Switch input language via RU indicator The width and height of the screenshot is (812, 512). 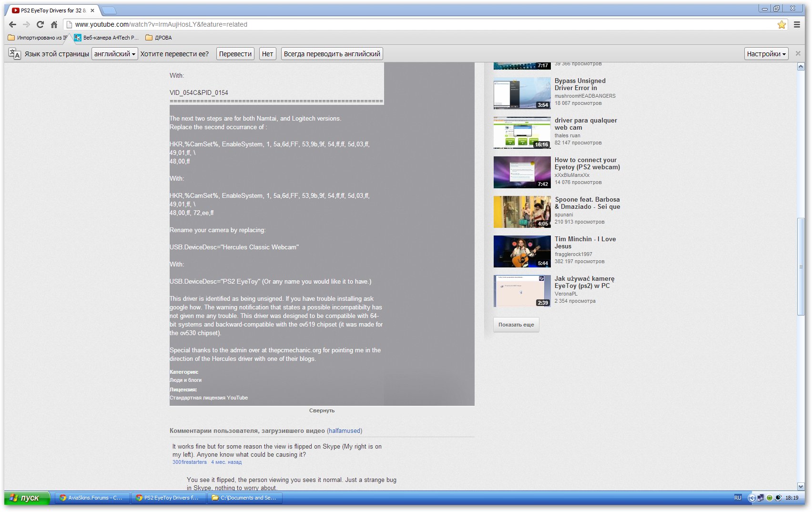[738, 498]
